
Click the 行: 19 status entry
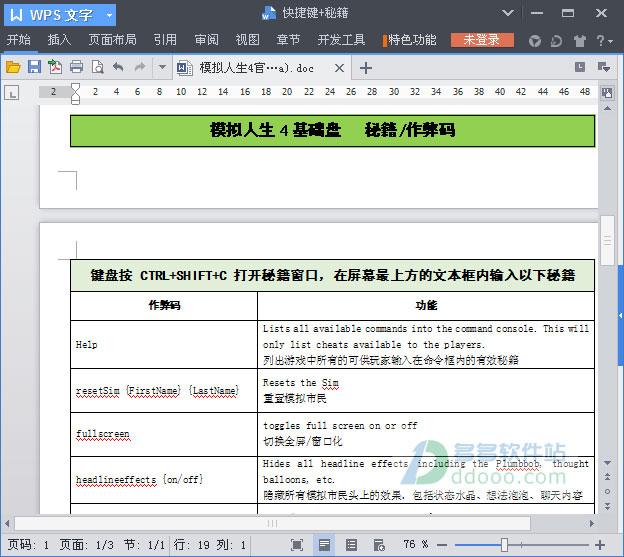[x=192, y=545]
